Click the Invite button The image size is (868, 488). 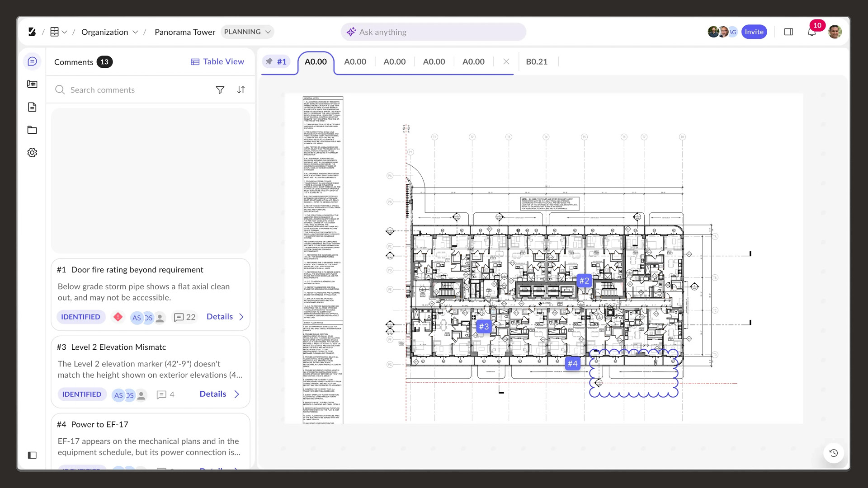coord(754,32)
